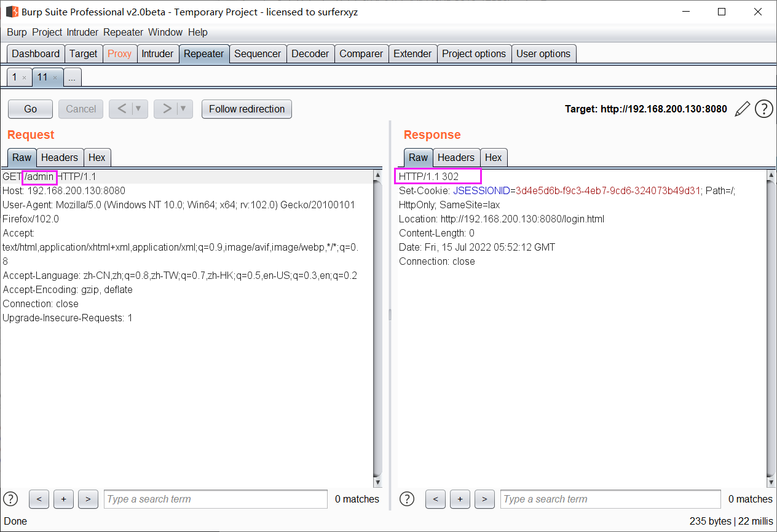Screen dimensions: 777x532
Task: Select the Repeater tool tab
Action: click(x=204, y=53)
